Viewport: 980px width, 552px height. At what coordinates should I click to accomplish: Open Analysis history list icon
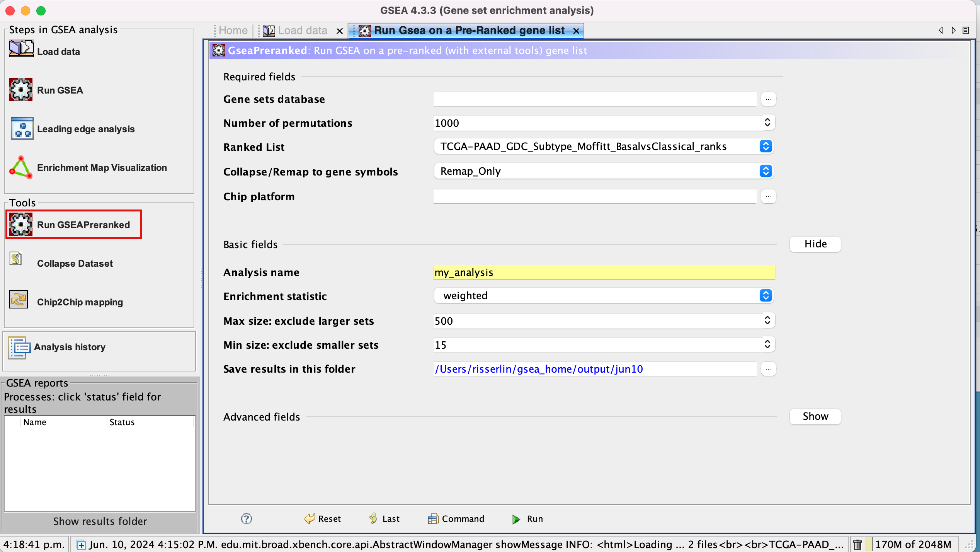pos(19,347)
